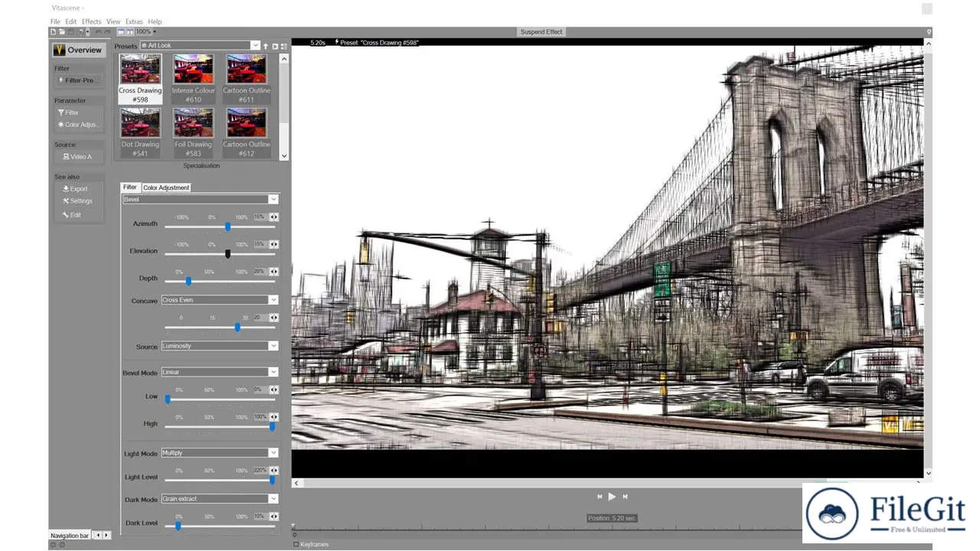
Task: Open the Help menu
Action: pyautogui.click(x=155, y=21)
